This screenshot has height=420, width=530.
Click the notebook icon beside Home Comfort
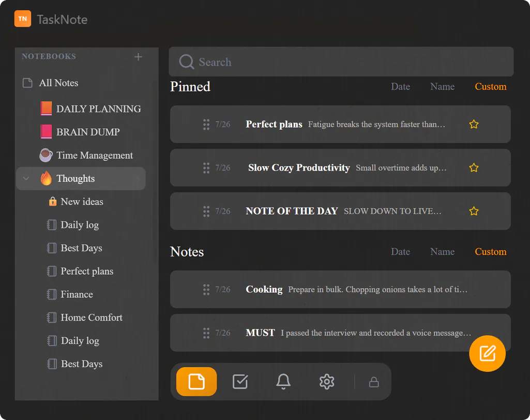(51, 318)
